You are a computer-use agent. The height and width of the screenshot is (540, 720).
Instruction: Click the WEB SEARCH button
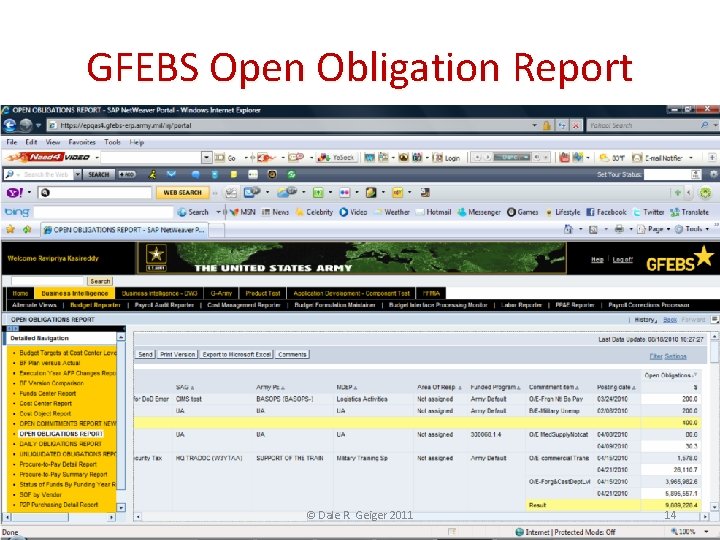tap(182, 193)
